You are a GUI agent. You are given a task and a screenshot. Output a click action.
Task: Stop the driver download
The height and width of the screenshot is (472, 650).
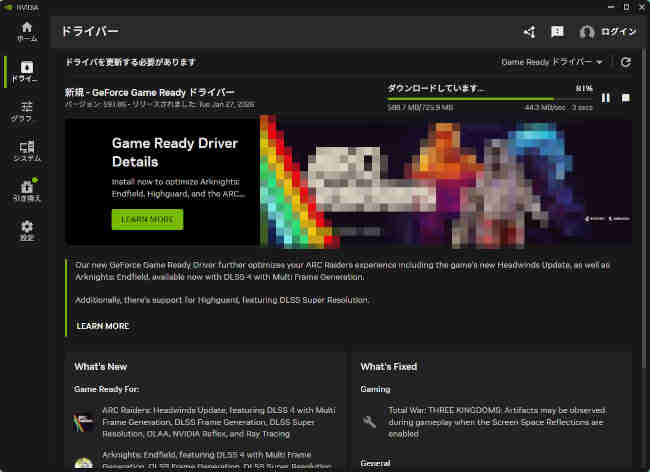pos(625,98)
